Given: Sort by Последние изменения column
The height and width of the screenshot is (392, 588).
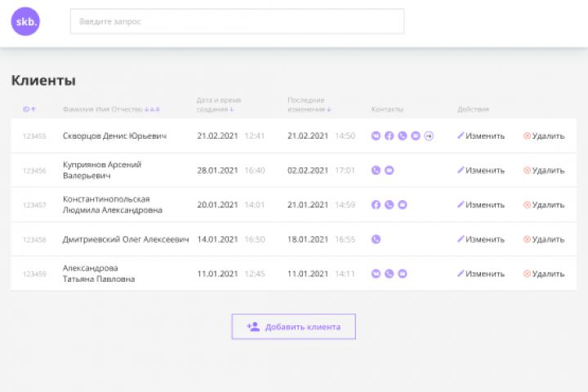Looking at the screenshot, I should click(x=309, y=105).
